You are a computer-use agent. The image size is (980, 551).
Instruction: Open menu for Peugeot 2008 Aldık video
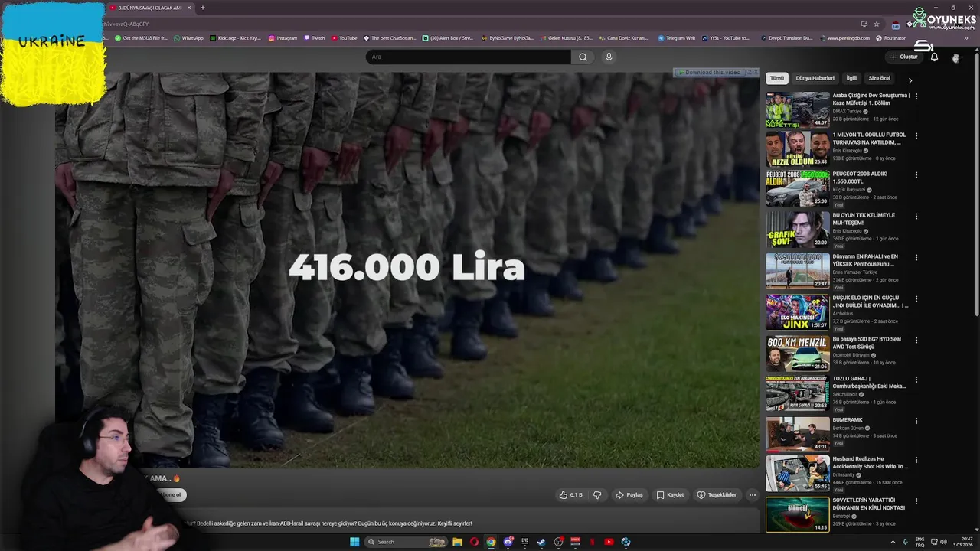coord(916,176)
